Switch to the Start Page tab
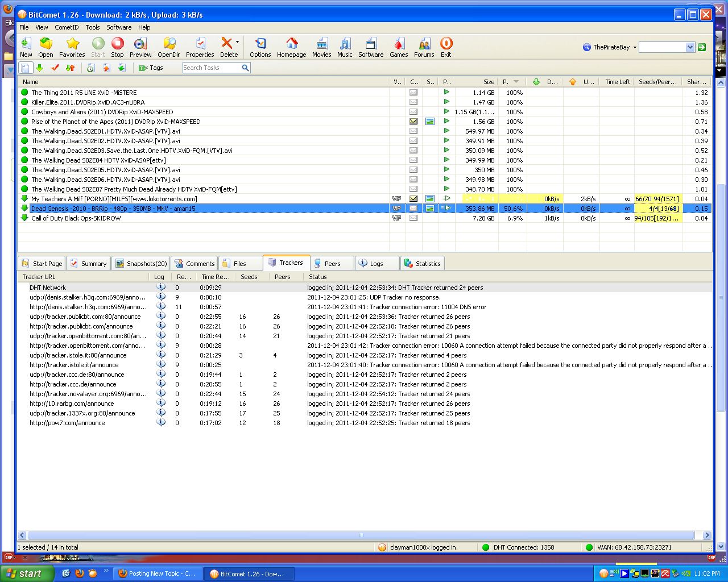Screen dimensions: 728x582 pos(42,264)
